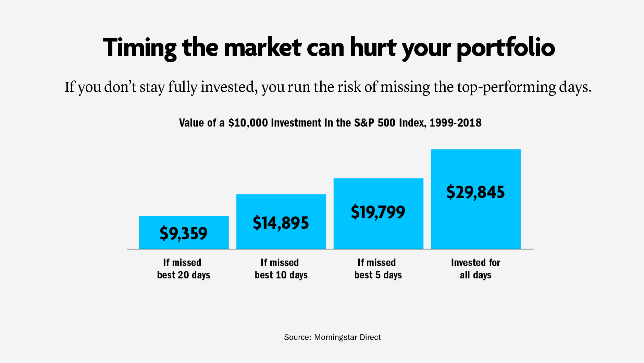
Task: Click the chart title above the bars
Action: click(x=330, y=123)
